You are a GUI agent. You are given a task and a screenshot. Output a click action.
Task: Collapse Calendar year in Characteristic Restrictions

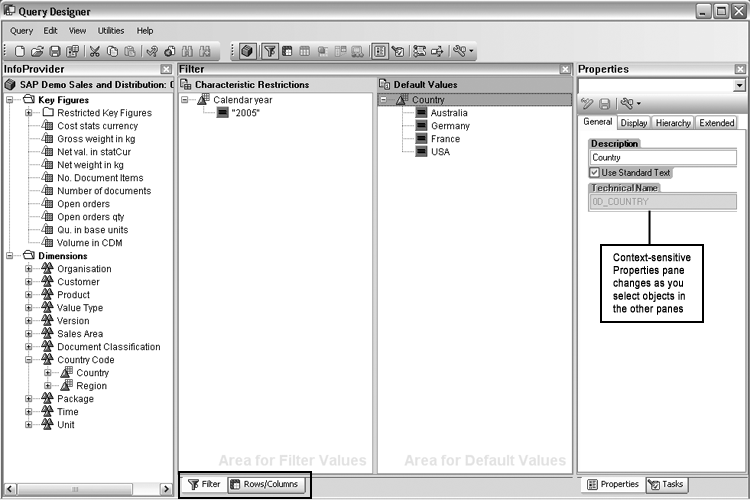pyautogui.click(x=185, y=100)
